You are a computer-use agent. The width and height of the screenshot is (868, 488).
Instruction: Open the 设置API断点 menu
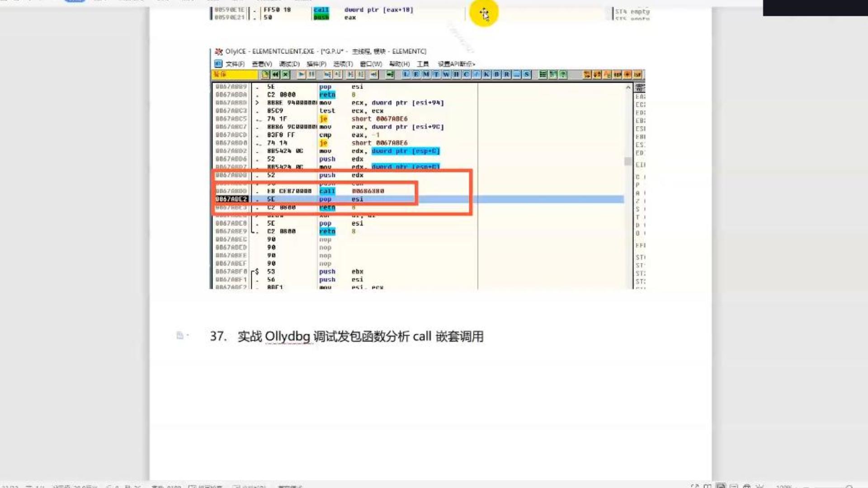[456, 64]
